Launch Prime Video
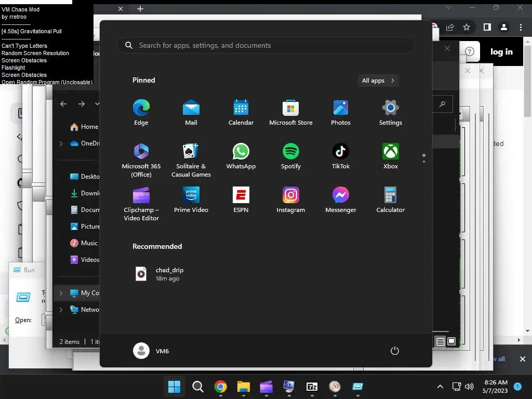Image resolution: width=532 pixels, height=399 pixels. (x=191, y=200)
